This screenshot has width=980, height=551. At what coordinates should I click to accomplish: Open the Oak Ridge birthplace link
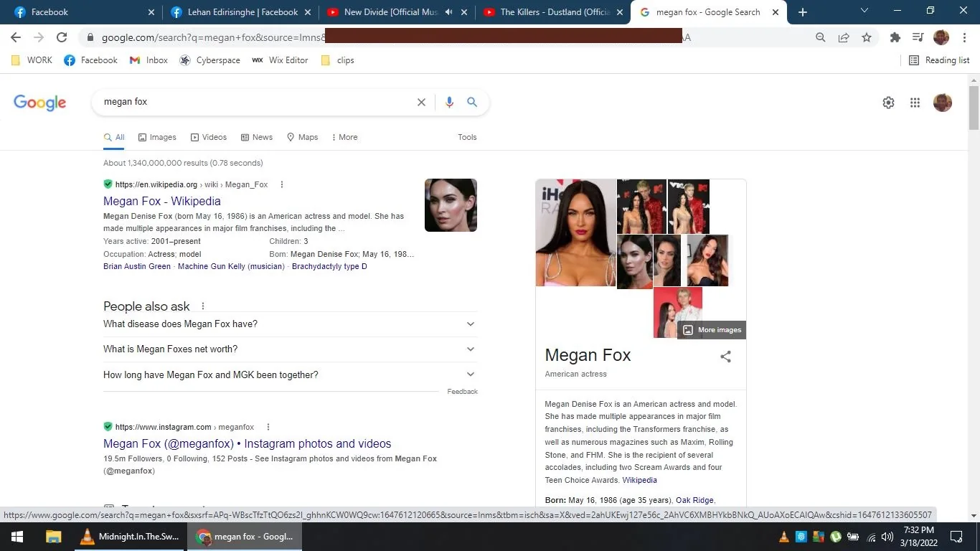[x=695, y=500]
